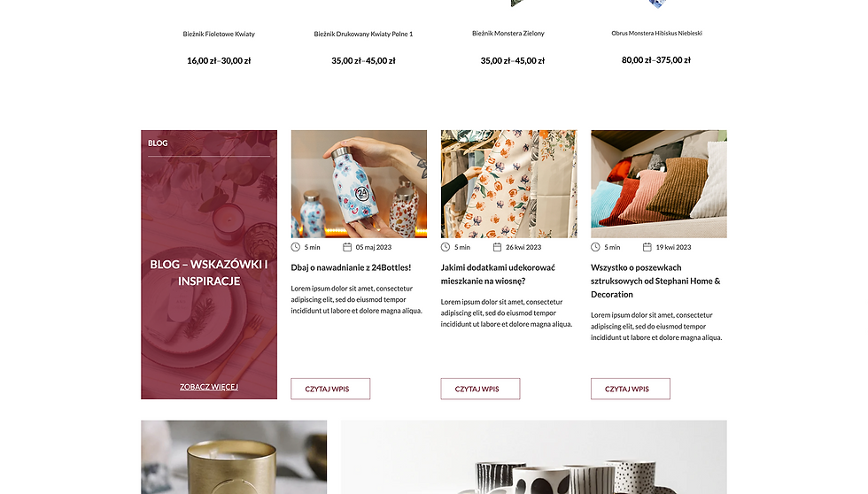This screenshot has height=494, width=868.
Task: Click calendar icon beside 19 kwi 2023
Action: point(647,247)
